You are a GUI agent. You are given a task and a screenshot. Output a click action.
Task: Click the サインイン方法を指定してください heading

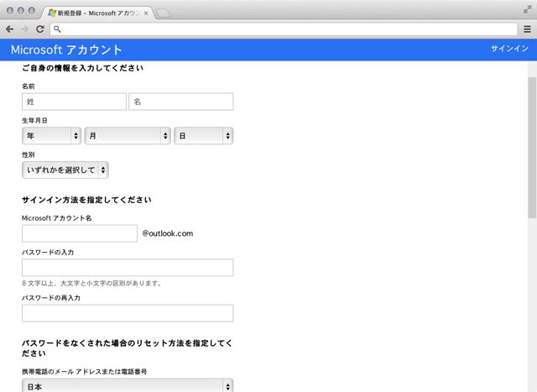click(x=86, y=200)
